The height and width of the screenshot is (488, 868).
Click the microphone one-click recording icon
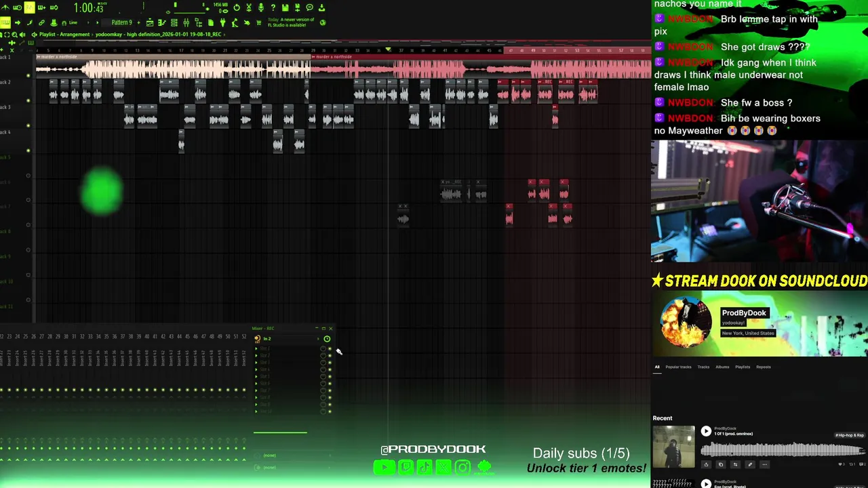point(261,7)
